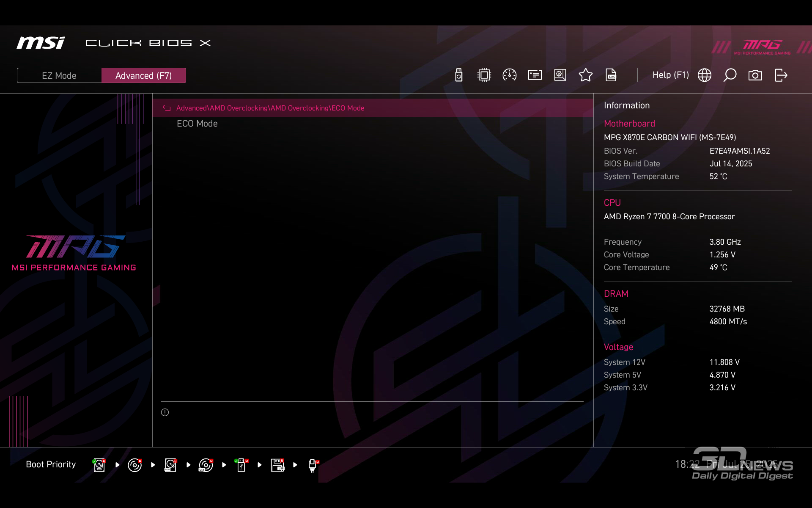Screen dimensions: 812x508
Task: Click the 4800 MT/s speed value
Action: [x=728, y=322]
